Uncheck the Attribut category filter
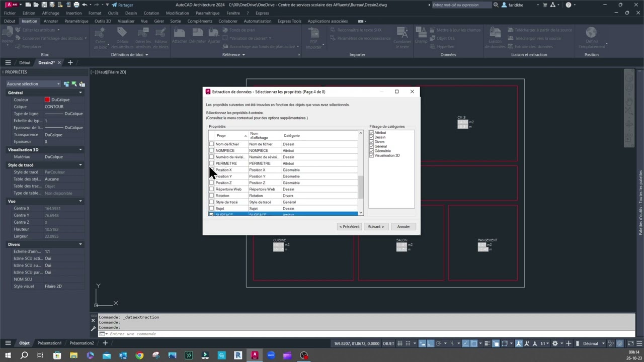This screenshot has width=644, height=362. pos(372,133)
